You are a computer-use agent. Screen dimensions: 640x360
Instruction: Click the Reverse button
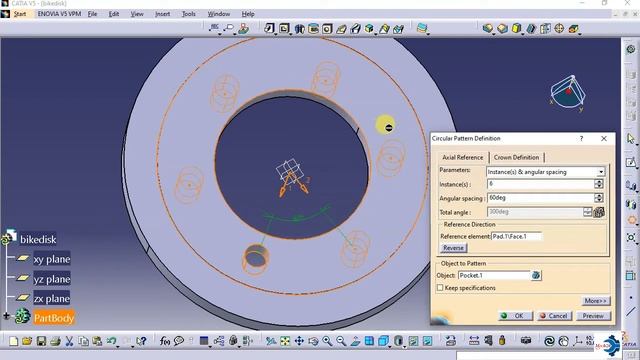click(453, 248)
